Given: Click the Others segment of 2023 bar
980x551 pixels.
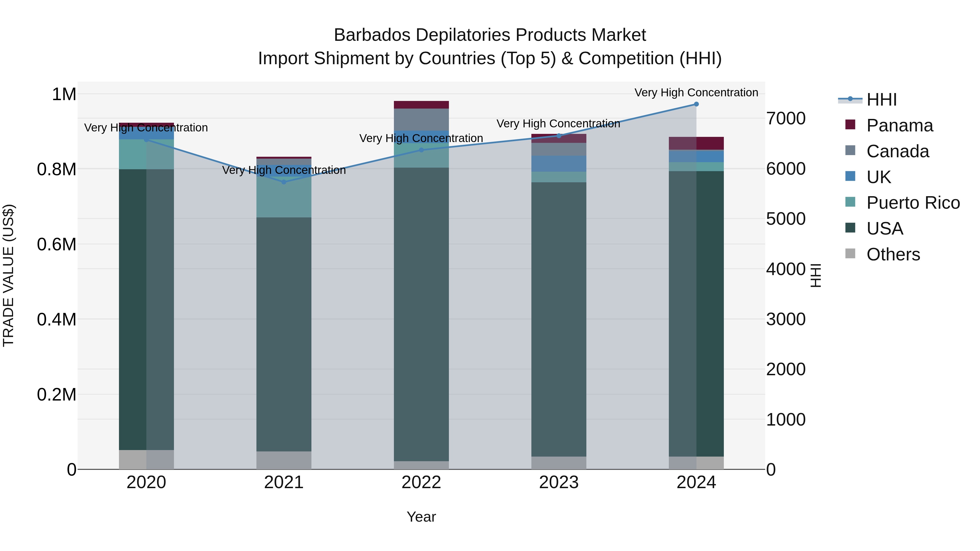Looking at the screenshot, I should 559,463.
